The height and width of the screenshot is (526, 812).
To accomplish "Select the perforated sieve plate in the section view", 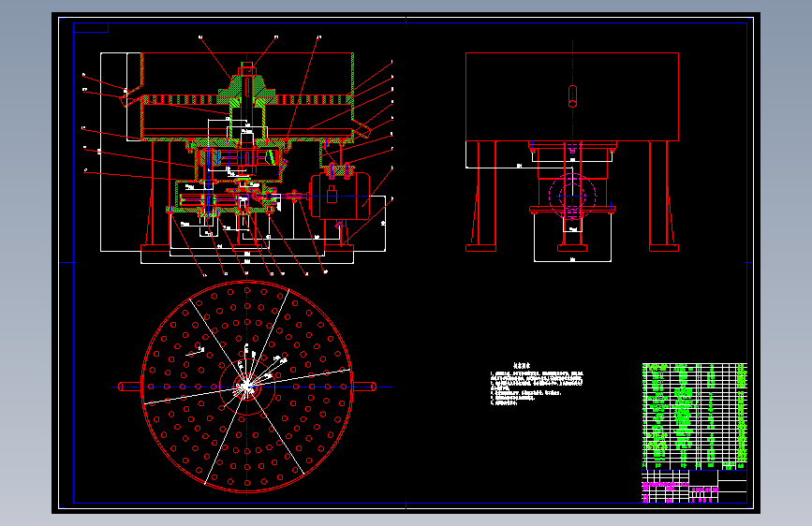I will pos(247,99).
